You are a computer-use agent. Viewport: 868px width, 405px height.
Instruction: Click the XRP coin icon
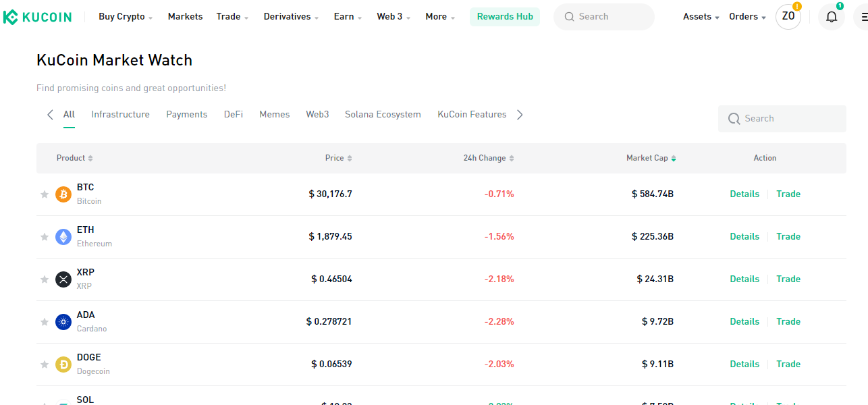[63, 279]
